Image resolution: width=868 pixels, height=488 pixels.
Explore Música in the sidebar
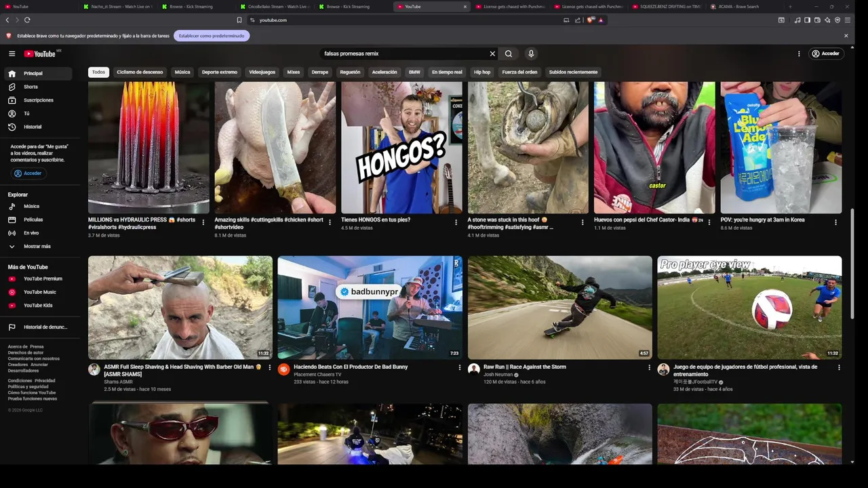38,206
